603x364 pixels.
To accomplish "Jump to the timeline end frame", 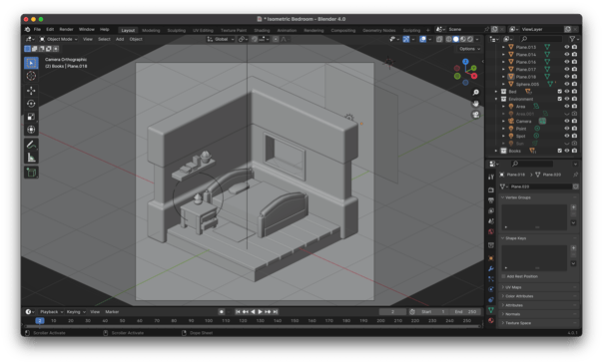I will coord(276,312).
